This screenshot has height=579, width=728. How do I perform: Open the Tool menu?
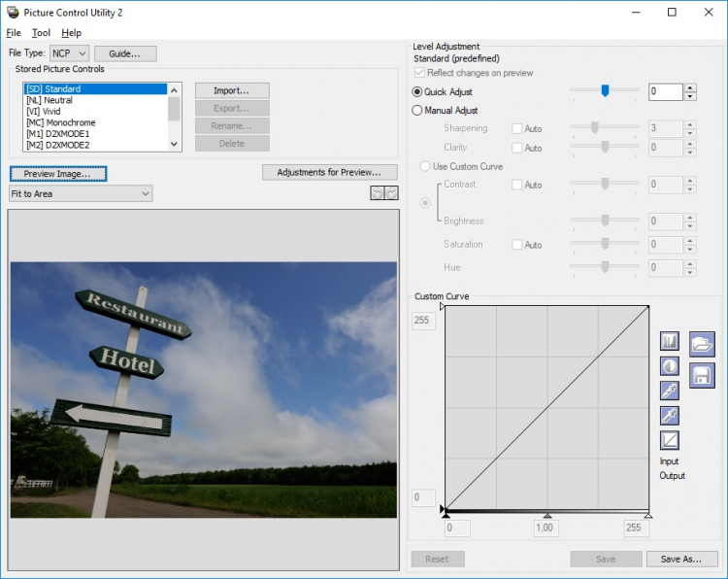[41, 33]
